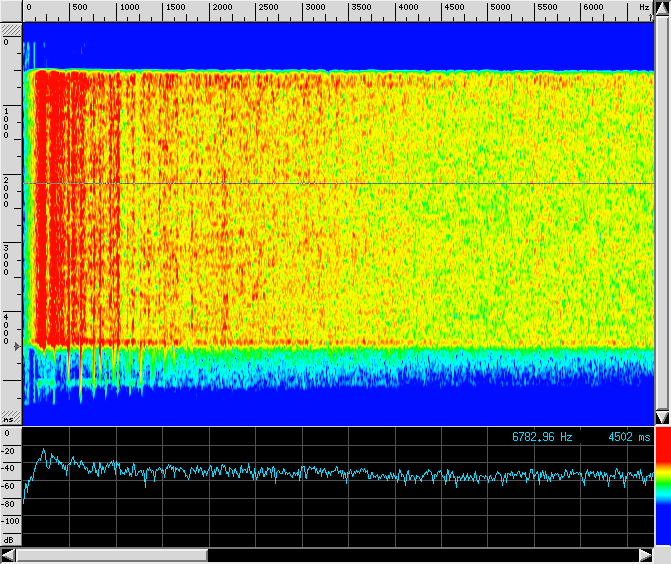The width and height of the screenshot is (671, 564).
Task: Click the horizontal scrollbar thumb
Action: (112, 555)
